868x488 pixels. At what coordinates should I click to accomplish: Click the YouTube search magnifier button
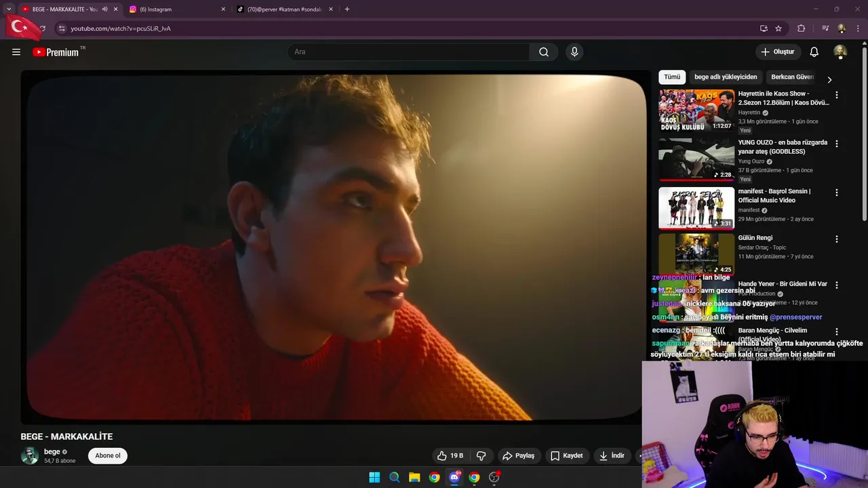click(544, 52)
